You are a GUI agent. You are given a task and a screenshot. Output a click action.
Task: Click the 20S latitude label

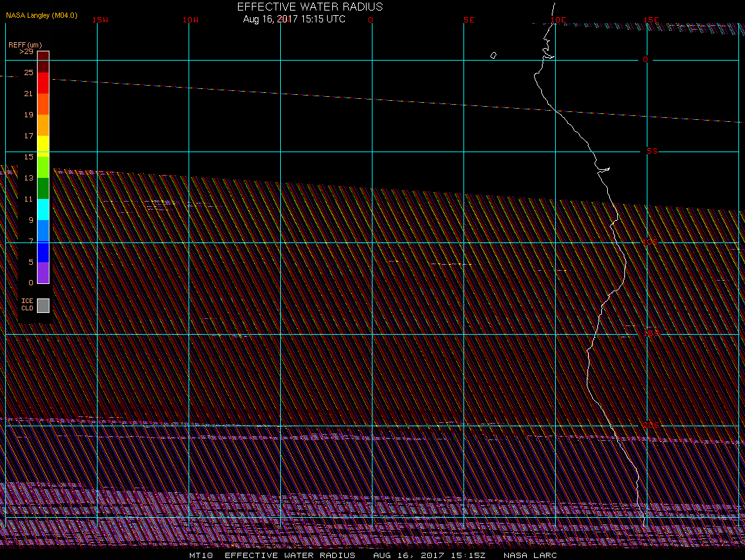pyautogui.click(x=651, y=425)
